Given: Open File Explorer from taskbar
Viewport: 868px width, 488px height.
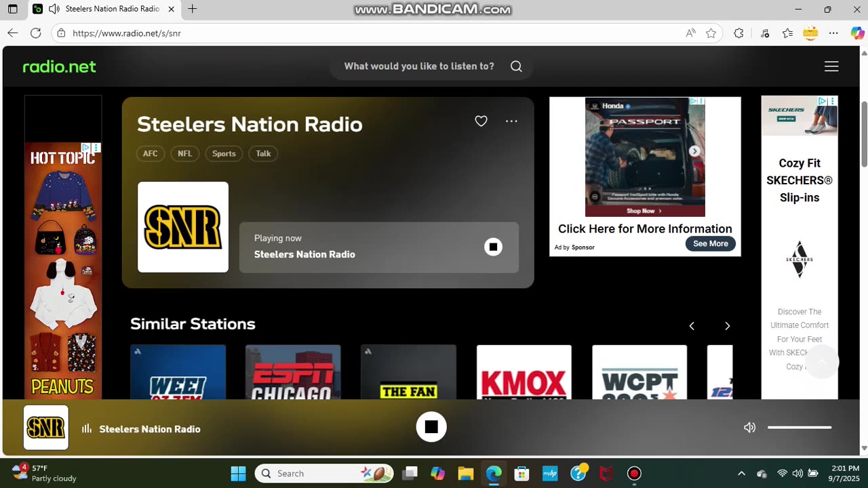Looking at the screenshot, I should pyautogui.click(x=465, y=473).
